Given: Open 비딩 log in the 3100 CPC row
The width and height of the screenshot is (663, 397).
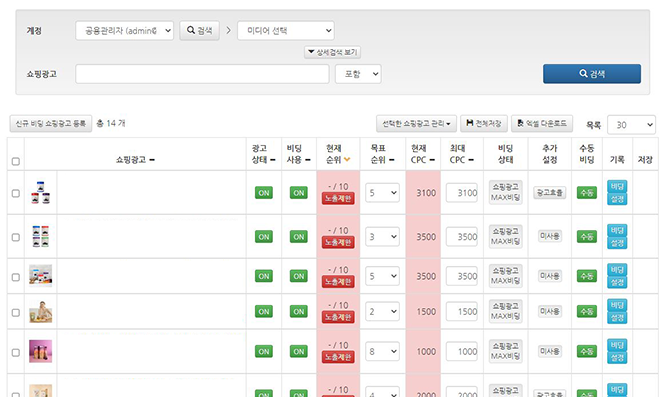Looking at the screenshot, I should (x=617, y=186).
